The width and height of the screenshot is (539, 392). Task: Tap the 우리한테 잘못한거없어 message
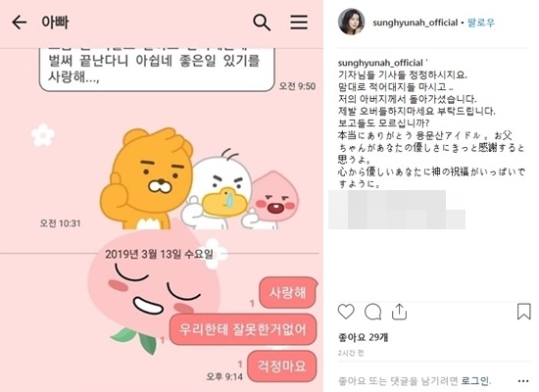(243, 329)
